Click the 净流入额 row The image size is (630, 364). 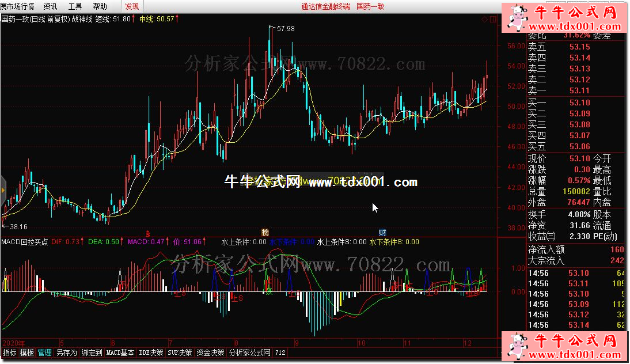click(x=576, y=249)
